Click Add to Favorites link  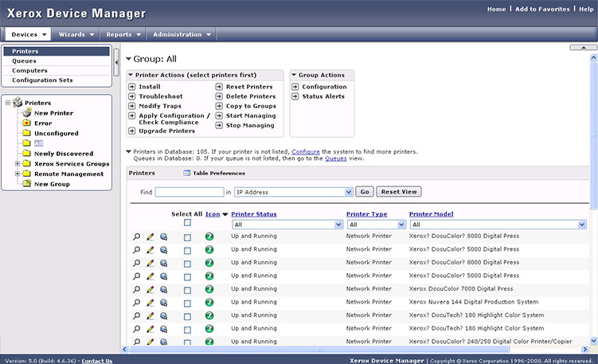click(542, 9)
